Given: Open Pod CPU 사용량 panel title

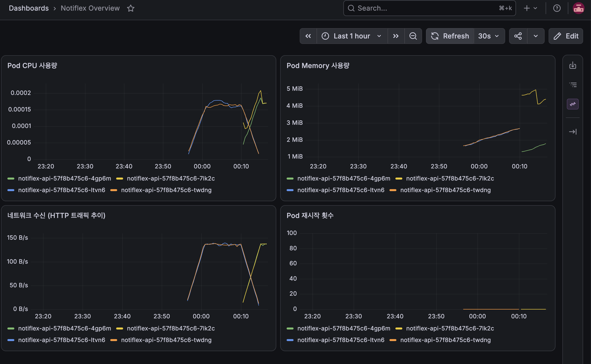Looking at the screenshot, I should coord(32,66).
